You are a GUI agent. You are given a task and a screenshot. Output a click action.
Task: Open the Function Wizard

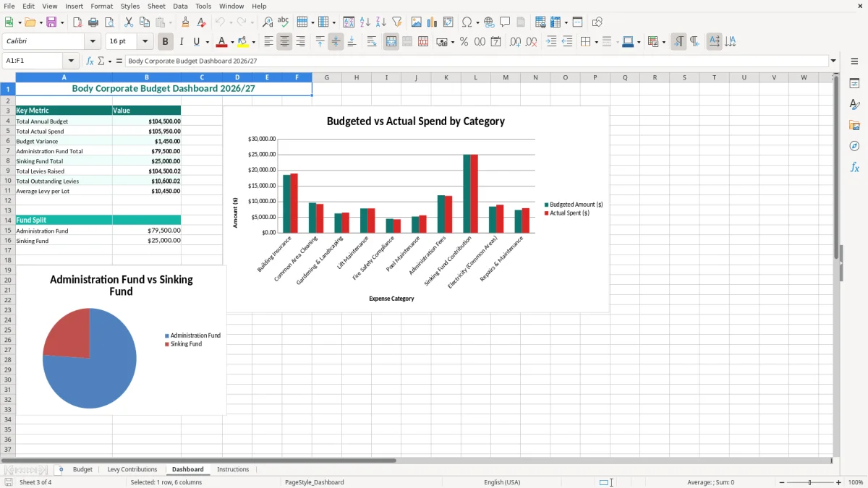click(x=90, y=61)
